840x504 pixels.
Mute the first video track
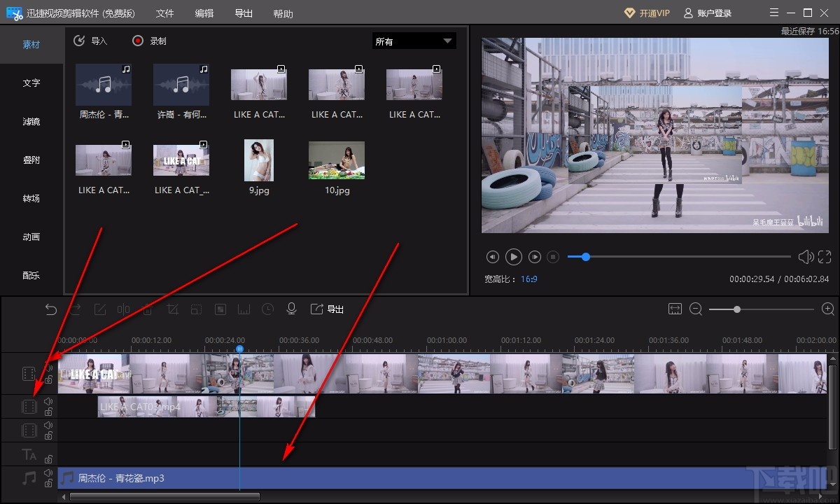pyautogui.click(x=48, y=367)
